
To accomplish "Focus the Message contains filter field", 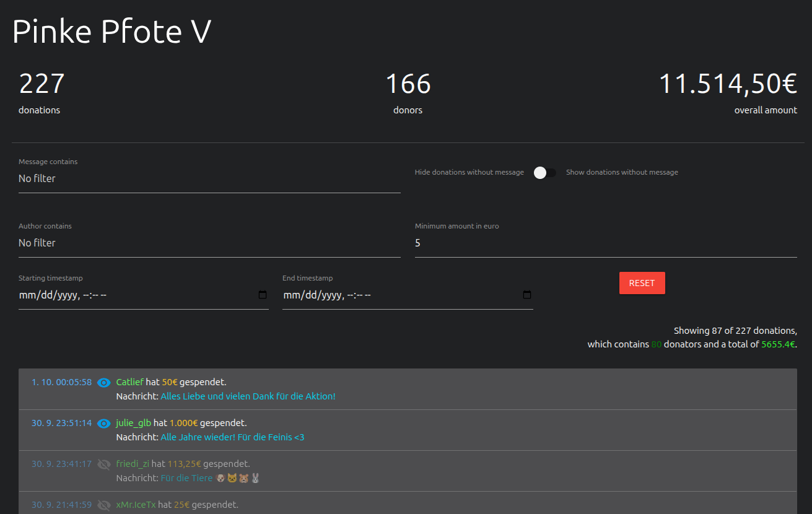I will (209, 179).
